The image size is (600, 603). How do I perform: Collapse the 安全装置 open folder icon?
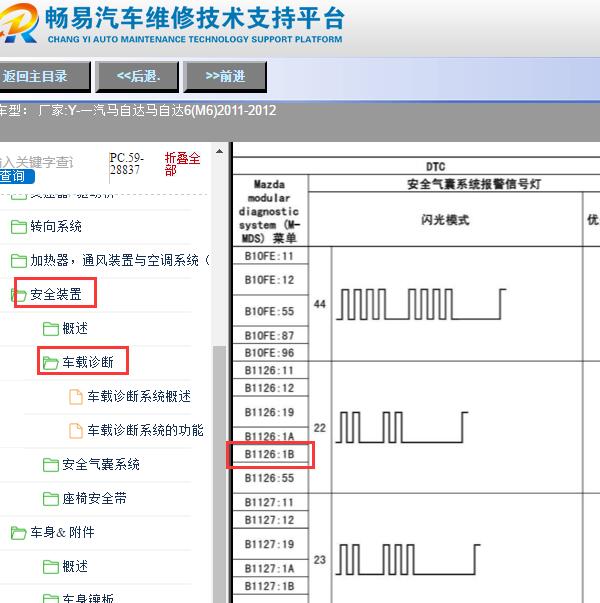click(18, 295)
